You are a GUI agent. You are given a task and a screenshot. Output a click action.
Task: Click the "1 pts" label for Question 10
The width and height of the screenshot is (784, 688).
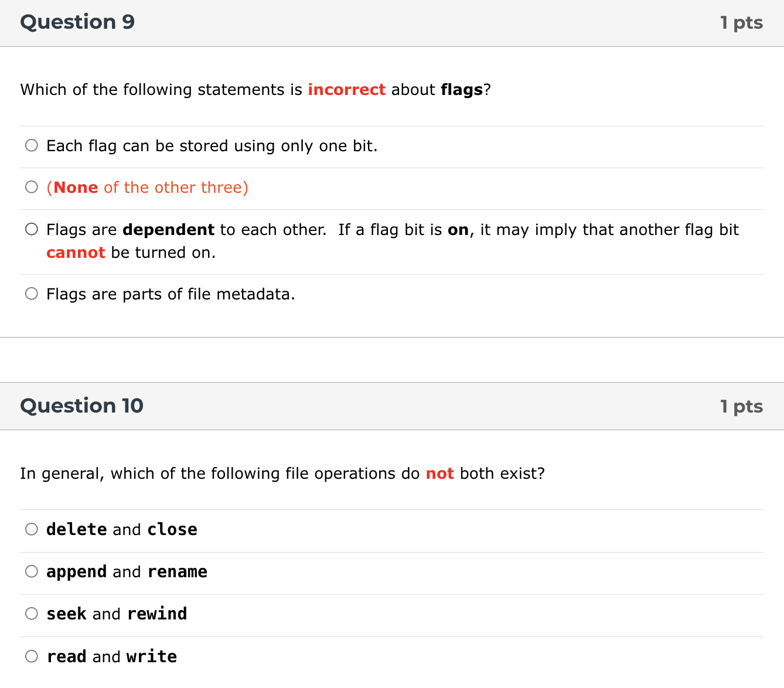click(742, 406)
